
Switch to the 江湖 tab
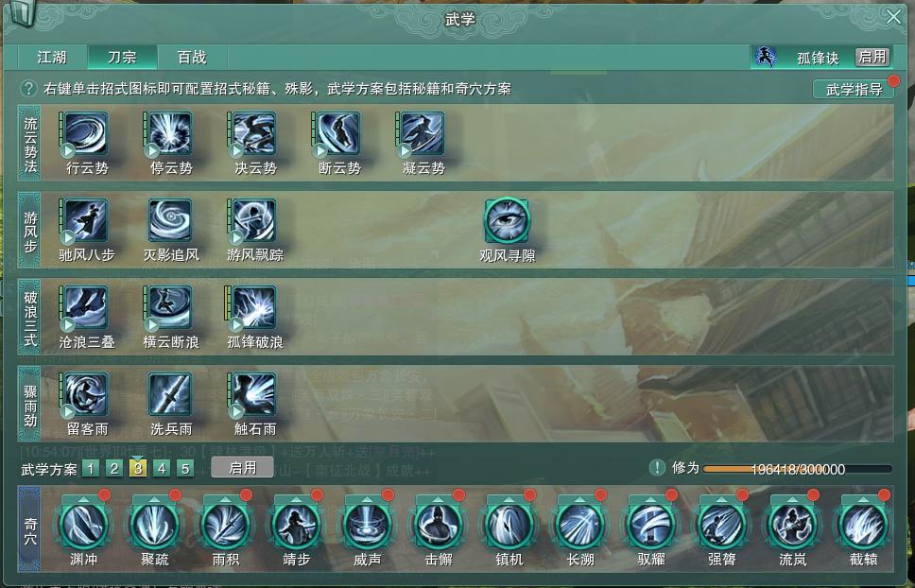pyautogui.click(x=53, y=57)
